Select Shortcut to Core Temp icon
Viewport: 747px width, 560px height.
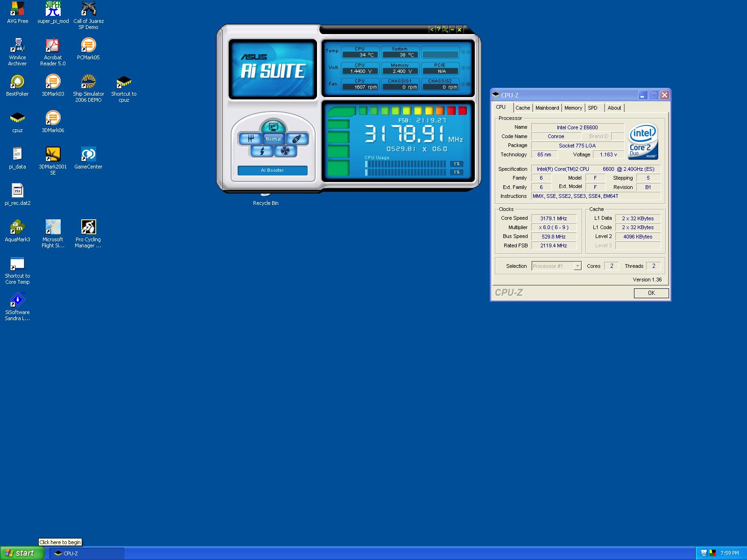point(17,270)
